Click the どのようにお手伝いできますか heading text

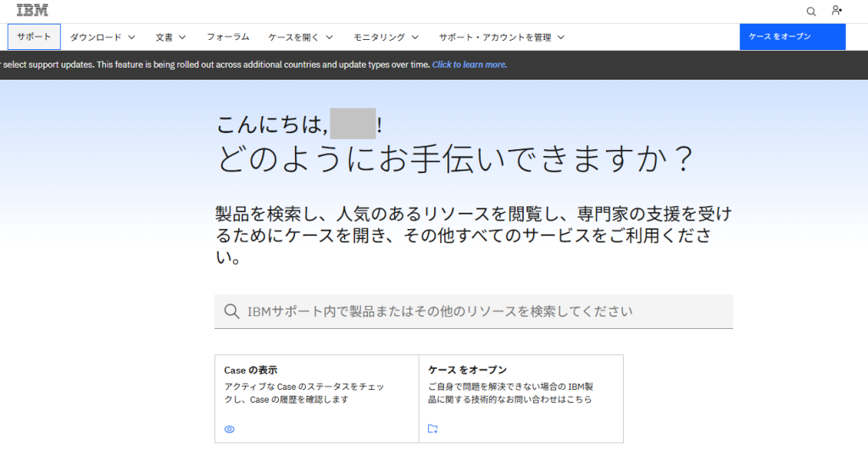(x=455, y=159)
